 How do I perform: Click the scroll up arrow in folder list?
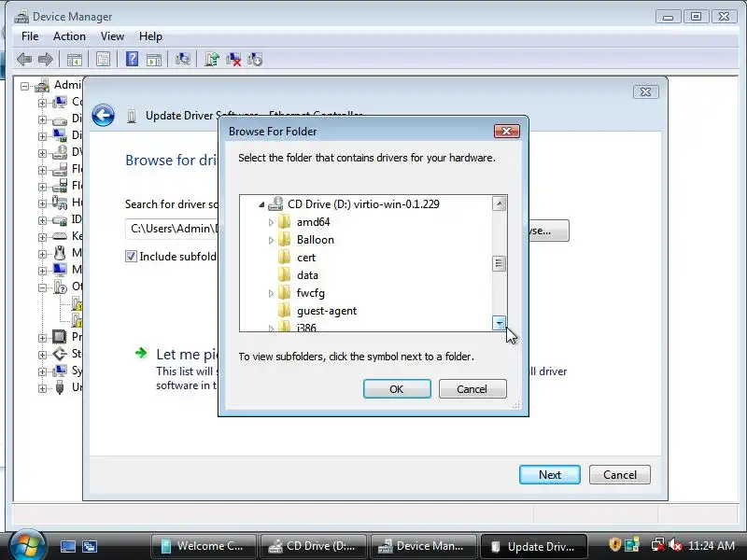(499, 203)
